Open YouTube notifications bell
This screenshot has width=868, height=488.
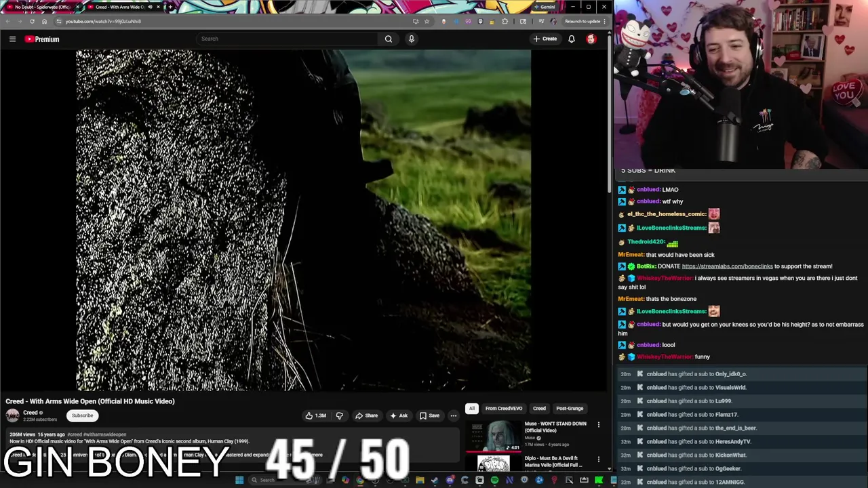572,39
